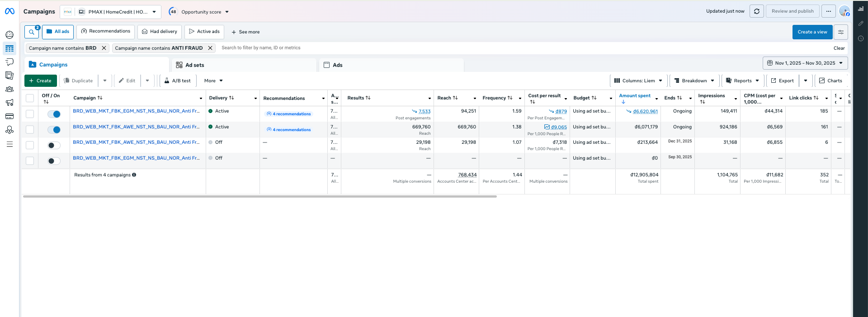Turn off the first EGM campaign toggle
The width and height of the screenshot is (868, 317).
(x=54, y=114)
